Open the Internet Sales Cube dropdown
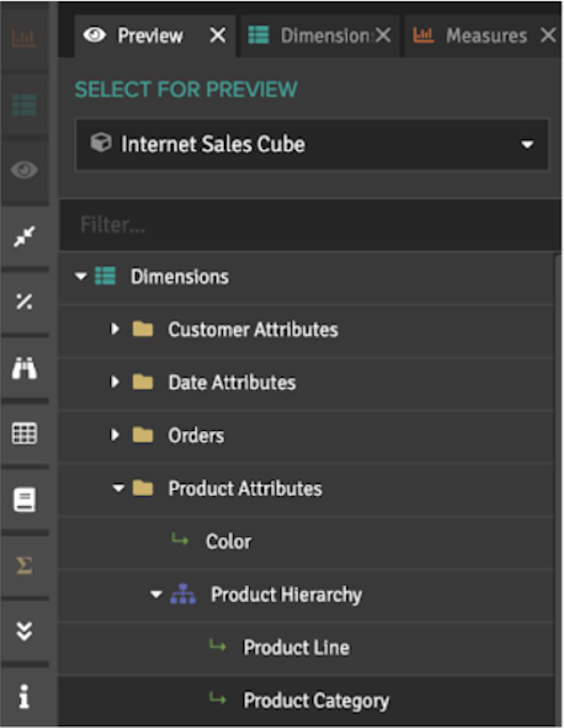The image size is (564, 728). pyautogui.click(x=311, y=145)
